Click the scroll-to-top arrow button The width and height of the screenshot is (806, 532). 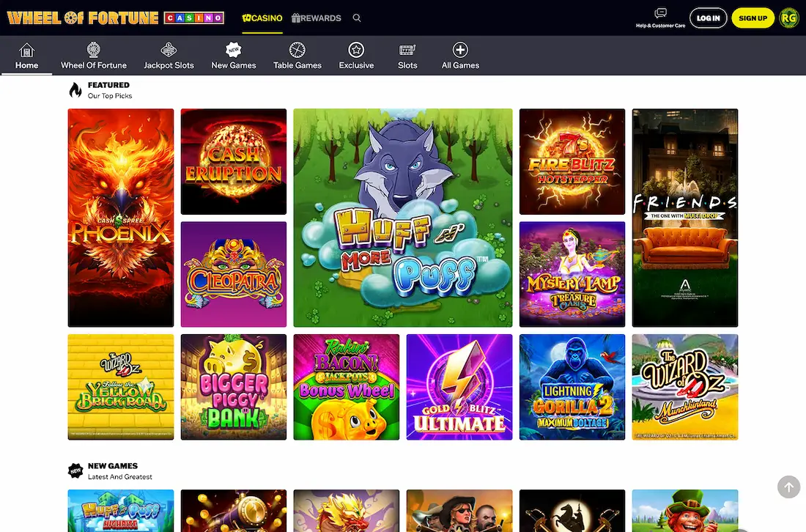[x=788, y=487]
